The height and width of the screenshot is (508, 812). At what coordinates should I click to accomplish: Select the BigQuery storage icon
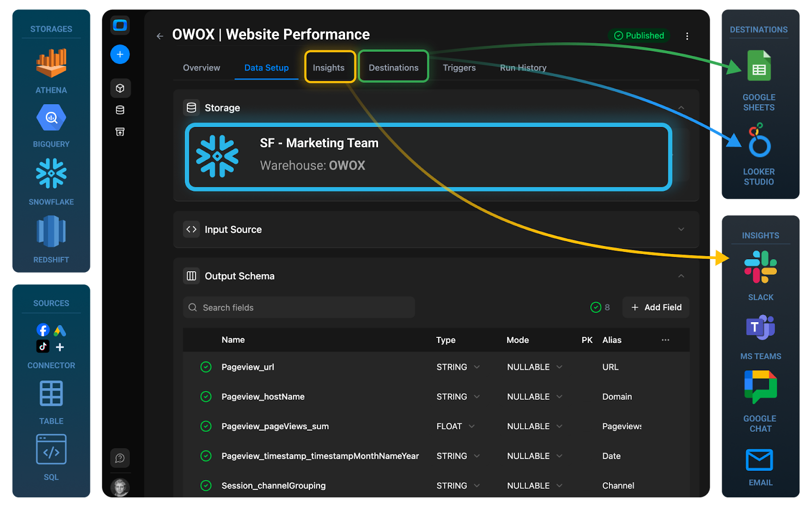coord(51,117)
